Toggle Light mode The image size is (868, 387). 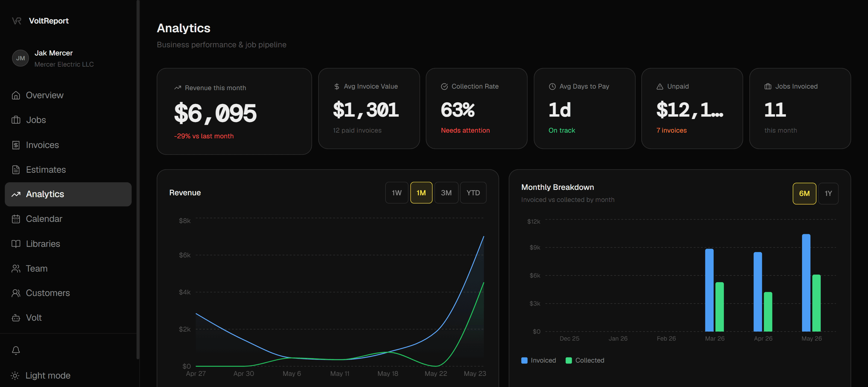pyautogui.click(x=41, y=375)
